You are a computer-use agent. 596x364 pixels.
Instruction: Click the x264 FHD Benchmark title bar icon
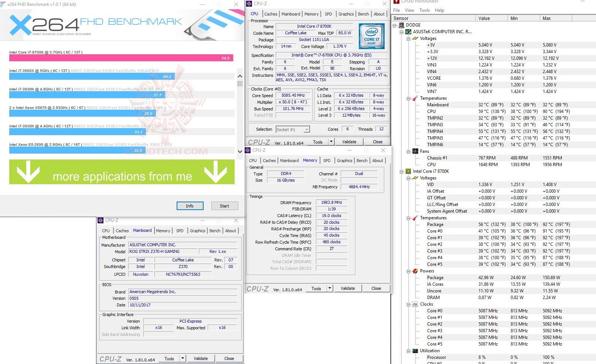[x=3, y=4]
